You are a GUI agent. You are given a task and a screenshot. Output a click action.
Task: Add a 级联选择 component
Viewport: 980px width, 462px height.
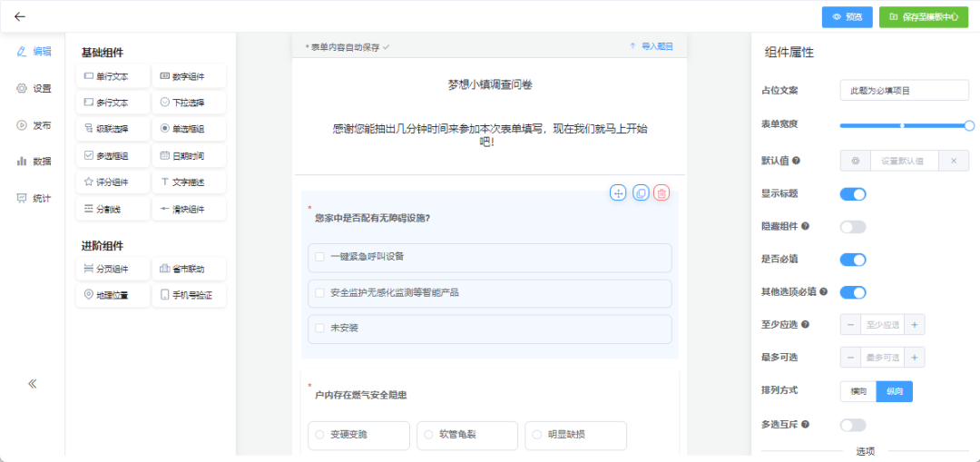(x=113, y=129)
